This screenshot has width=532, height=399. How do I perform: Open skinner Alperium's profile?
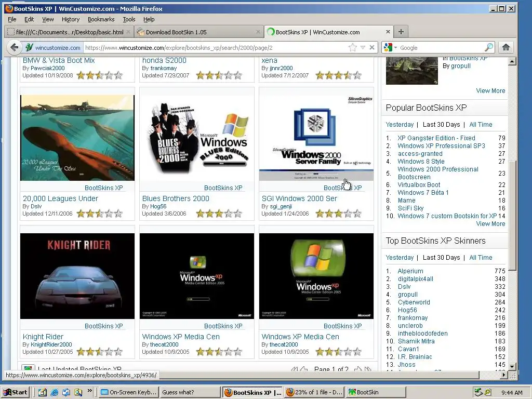[x=410, y=271]
